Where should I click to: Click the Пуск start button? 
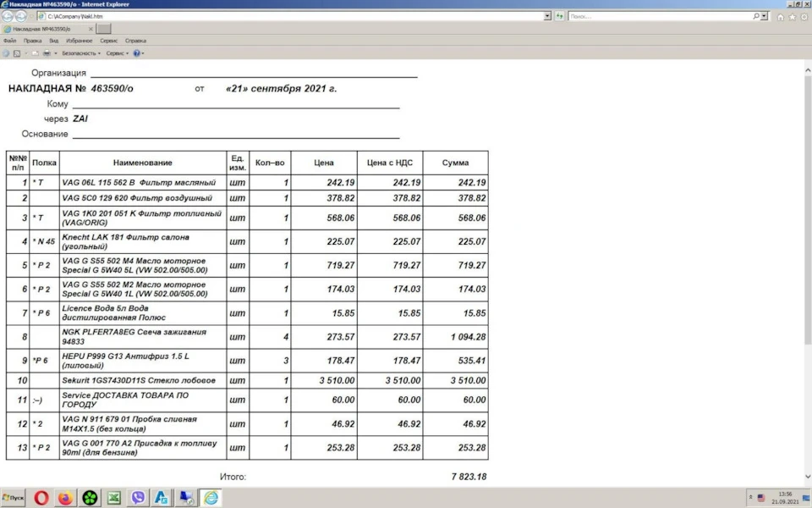(x=13, y=498)
